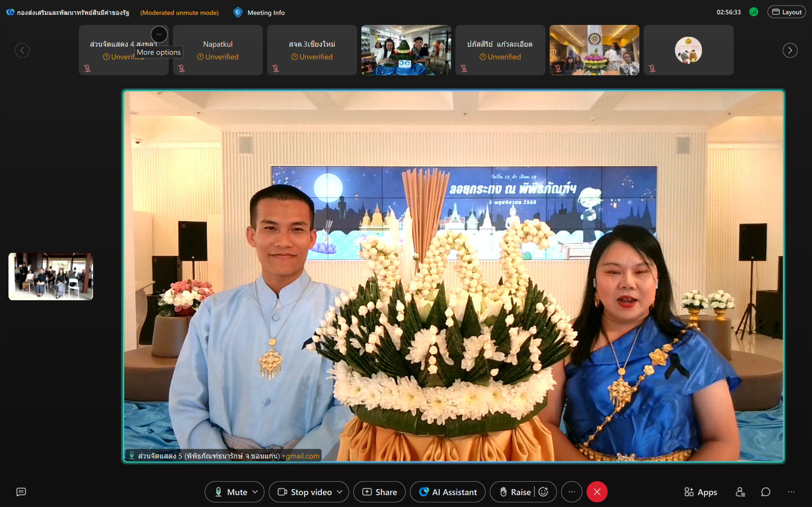
Task: Open the bottom-right ellipsis menu
Action: [x=792, y=492]
